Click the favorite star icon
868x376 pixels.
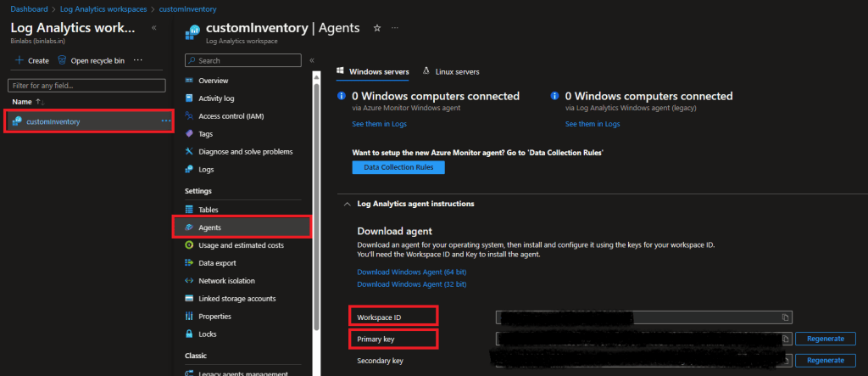377,28
